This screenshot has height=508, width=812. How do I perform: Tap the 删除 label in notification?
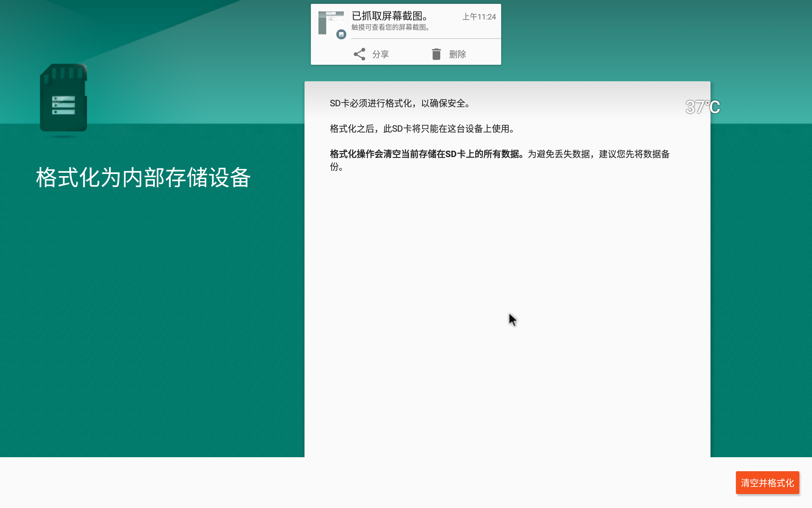[x=457, y=54]
